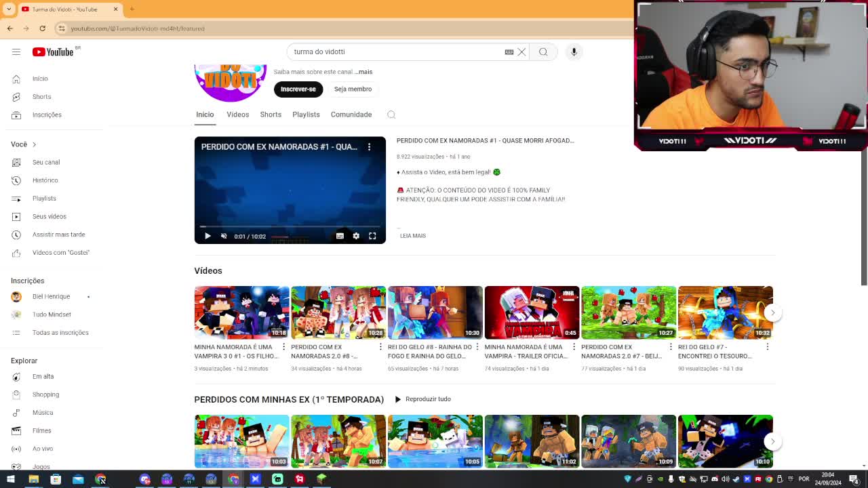Open options for Perdido com Ex Namoradas 2.0 #8
This screenshot has width=868, height=488.
380,347
